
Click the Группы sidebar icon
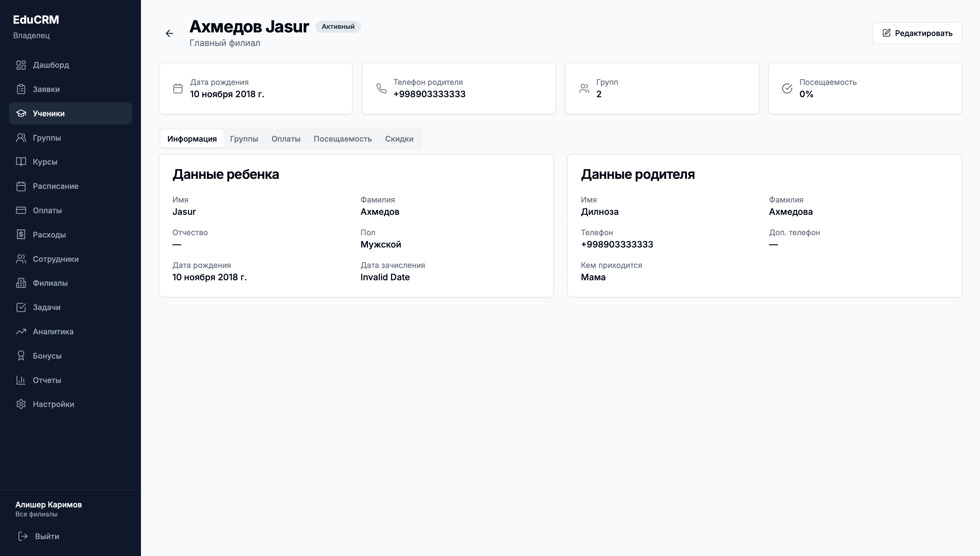pos(21,137)
